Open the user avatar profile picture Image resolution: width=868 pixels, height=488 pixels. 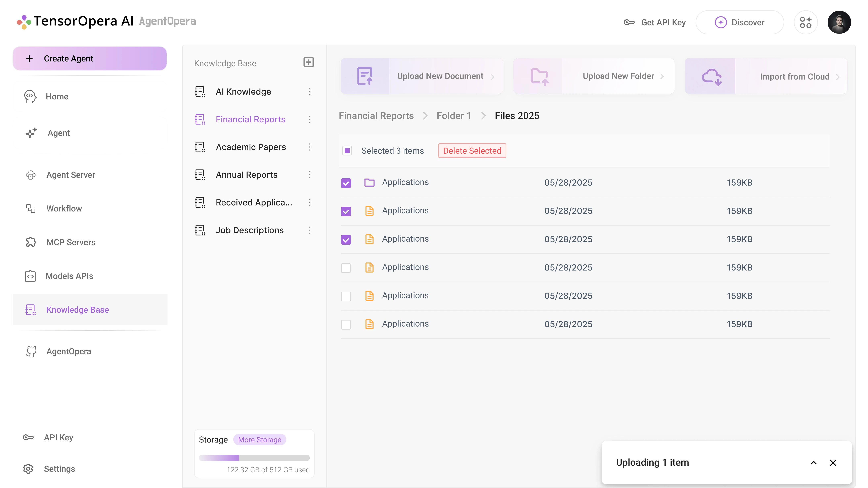coord(839,22)
